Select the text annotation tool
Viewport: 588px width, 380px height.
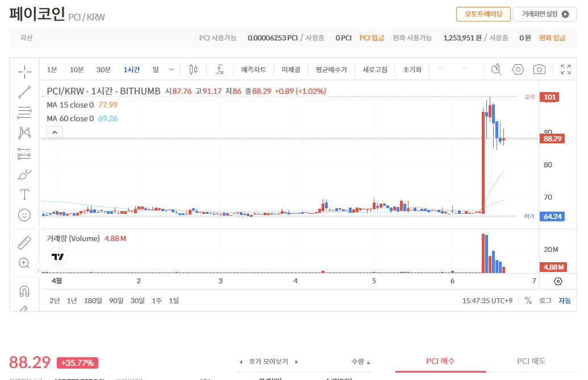click(x=24, y=194)
